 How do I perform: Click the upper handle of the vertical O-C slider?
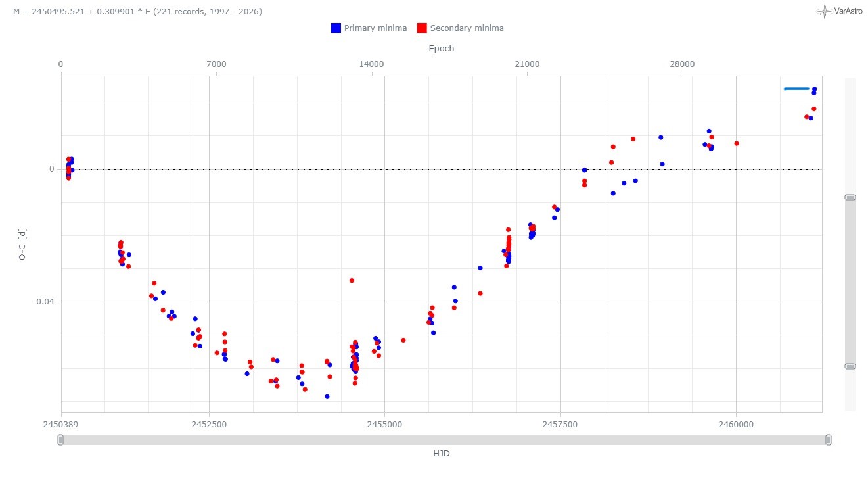click(x=850, y=197)
